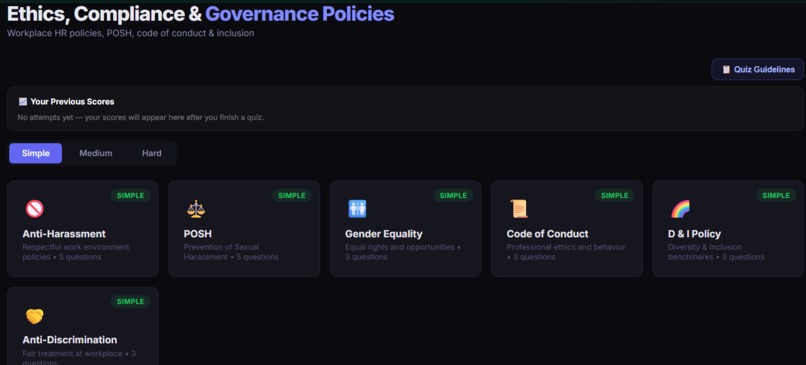
Task: Open the Quiz Guidelines button
Action: coord(757,69)
